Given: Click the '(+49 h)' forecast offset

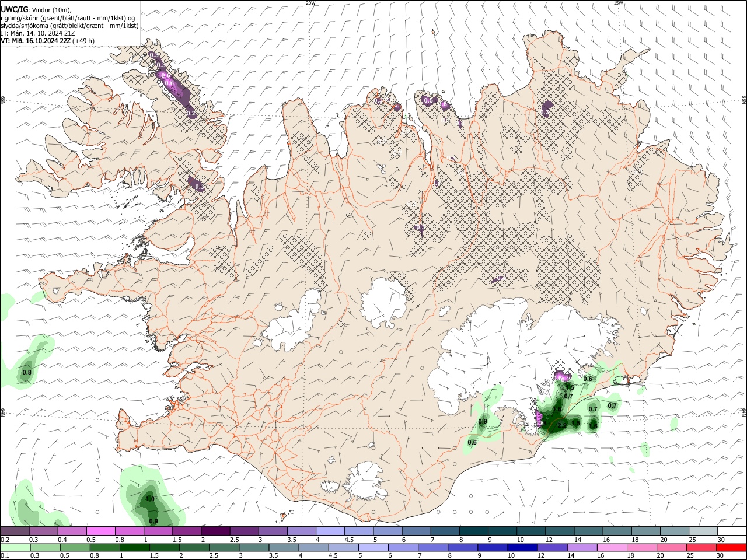Looking at the screenshot, I should 84,41.
